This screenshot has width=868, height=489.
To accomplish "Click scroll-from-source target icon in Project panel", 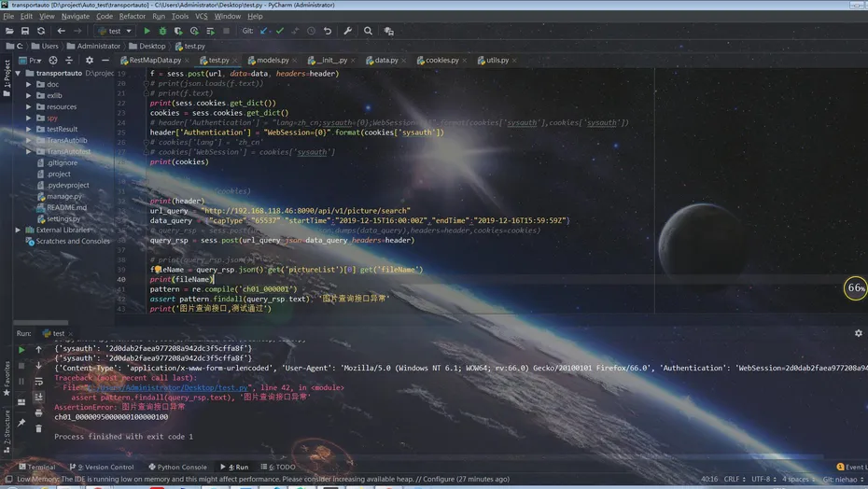I will [53, 60].
